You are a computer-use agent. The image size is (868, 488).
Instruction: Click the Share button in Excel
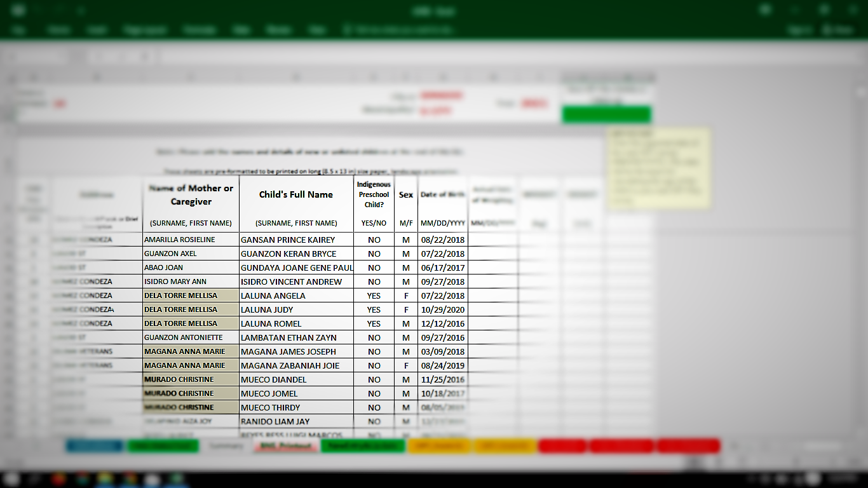(x=837, y=30)
